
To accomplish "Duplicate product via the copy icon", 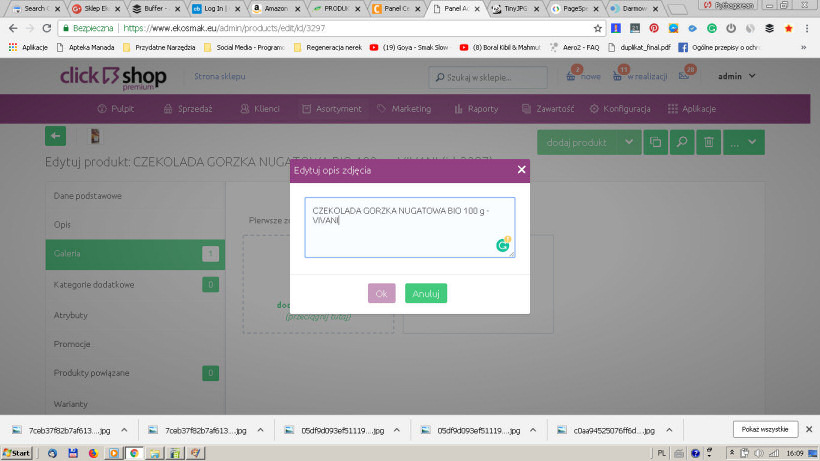I will [655, 142].
